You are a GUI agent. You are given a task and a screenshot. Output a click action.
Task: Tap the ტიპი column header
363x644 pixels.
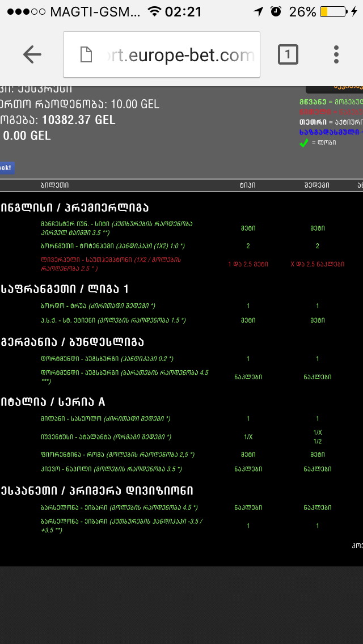(x=247, y=185)
